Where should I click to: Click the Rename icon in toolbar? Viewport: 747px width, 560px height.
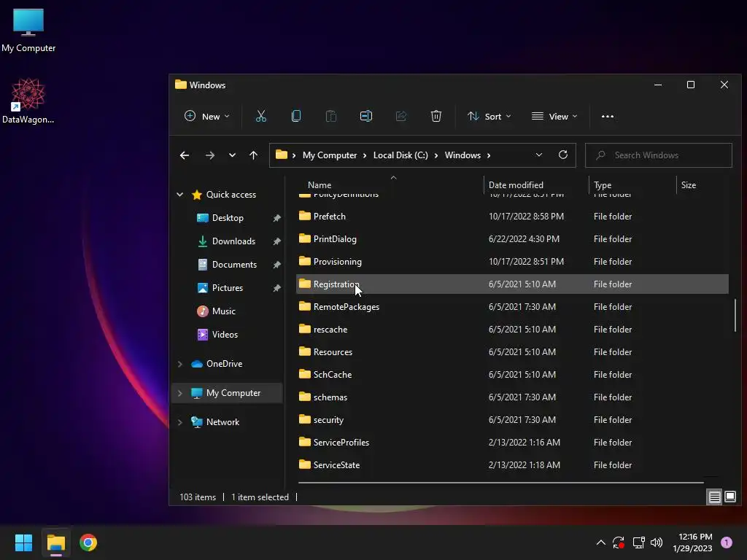(x=366, y=116)
